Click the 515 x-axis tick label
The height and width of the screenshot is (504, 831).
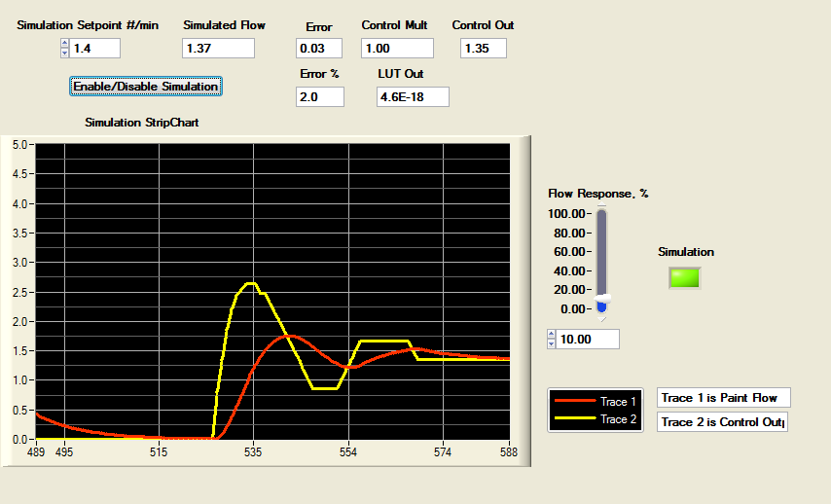159,452
